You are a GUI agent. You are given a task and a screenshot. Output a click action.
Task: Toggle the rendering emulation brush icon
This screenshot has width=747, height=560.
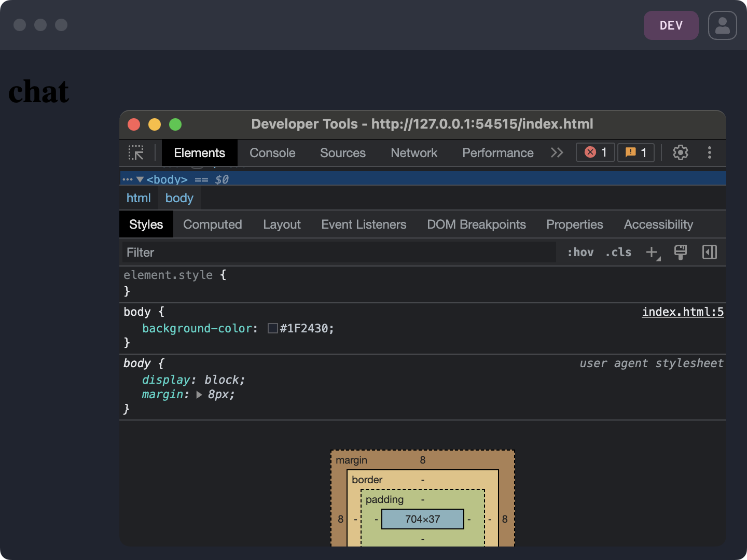[680, 253]
